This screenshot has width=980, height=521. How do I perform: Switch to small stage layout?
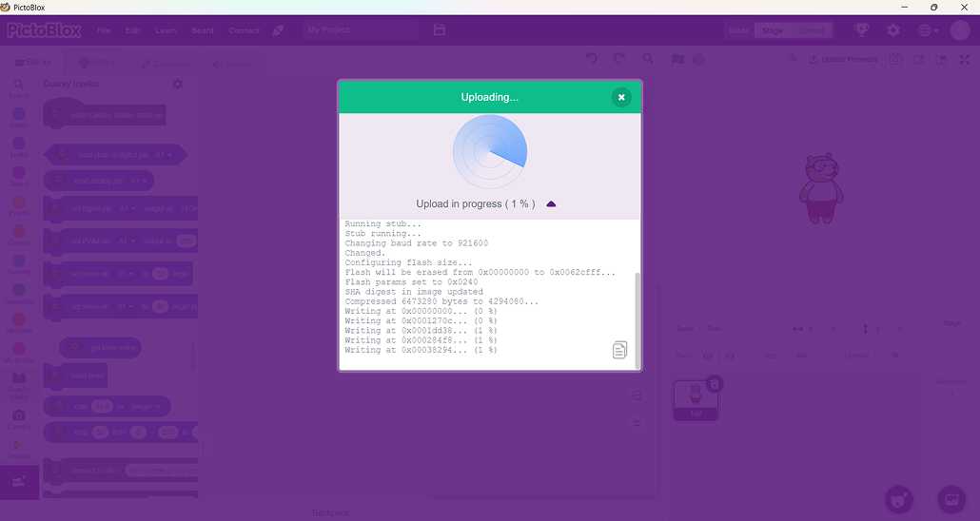click(x=919, y=59)
